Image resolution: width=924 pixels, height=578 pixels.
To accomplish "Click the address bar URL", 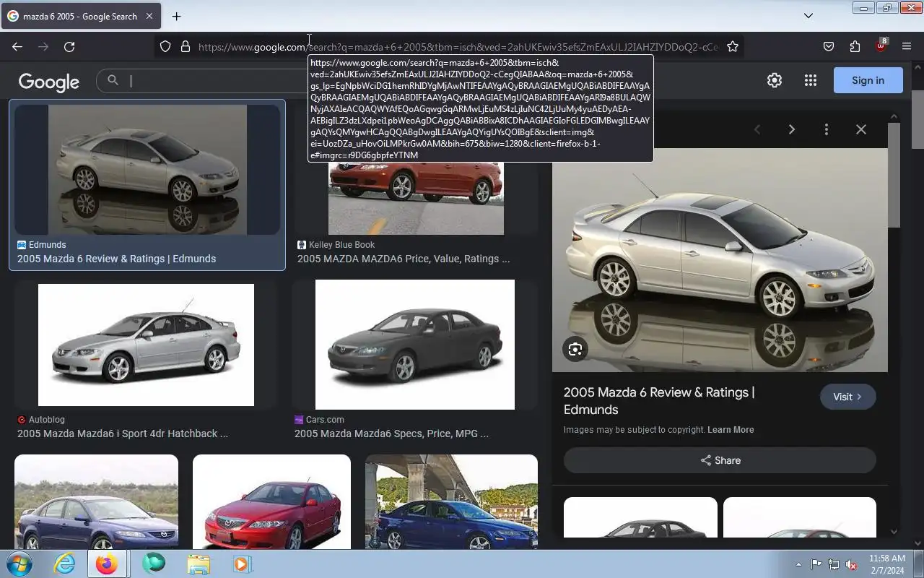I will pyautogui.click(x=458, y=46).
